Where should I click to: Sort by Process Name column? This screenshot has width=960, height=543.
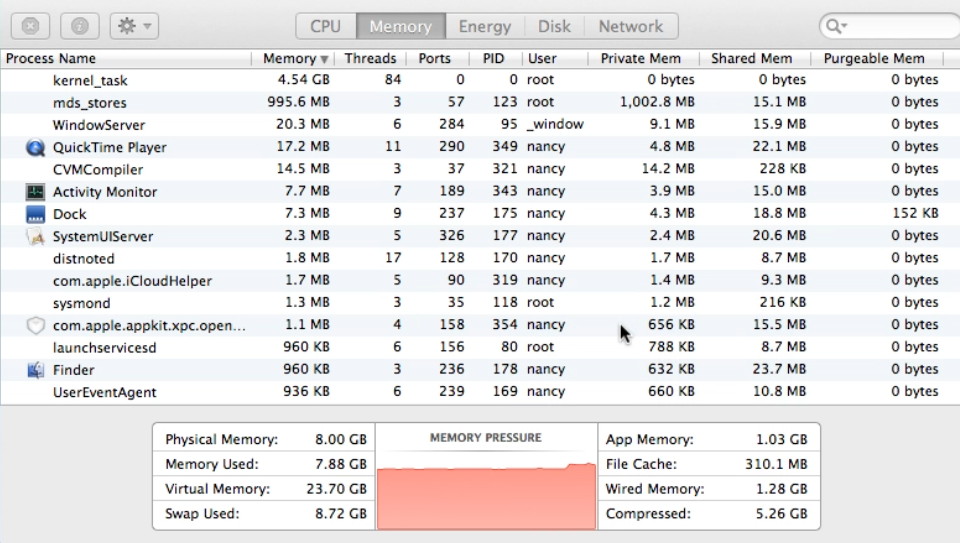click(126, 58)
